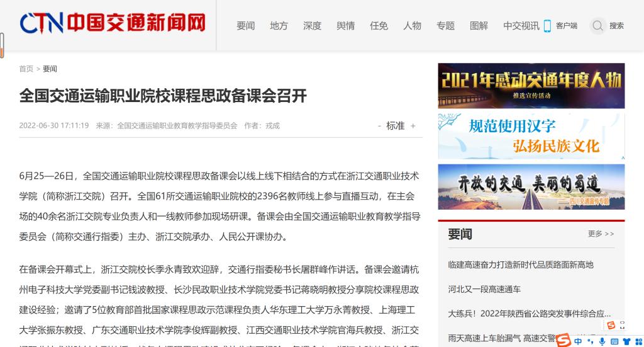Click the 规范使用汉字 banner image
644x347 pixels.
tap(531, 135)
